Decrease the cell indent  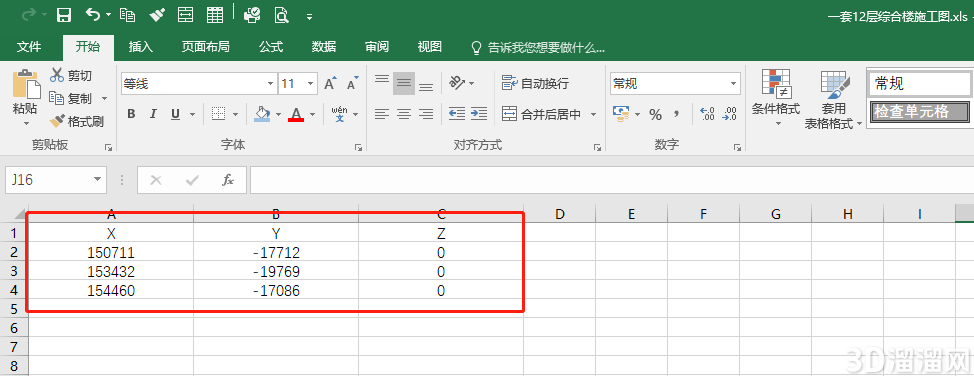click(x=457, y=114)
